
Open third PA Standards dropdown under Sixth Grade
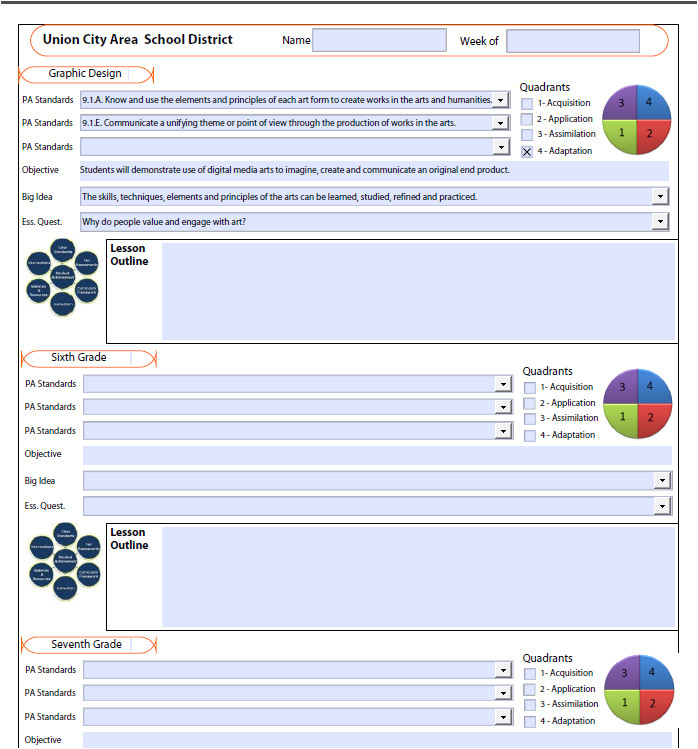503,431
